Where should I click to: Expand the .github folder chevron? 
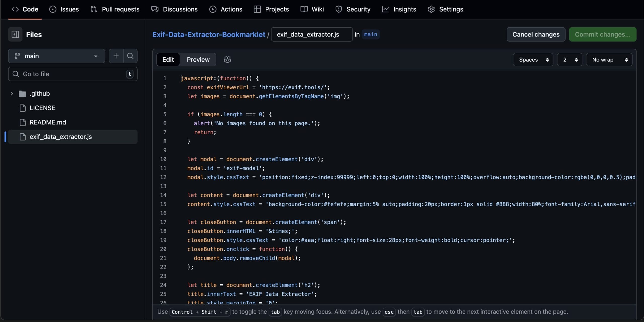(x=12, y=94)
